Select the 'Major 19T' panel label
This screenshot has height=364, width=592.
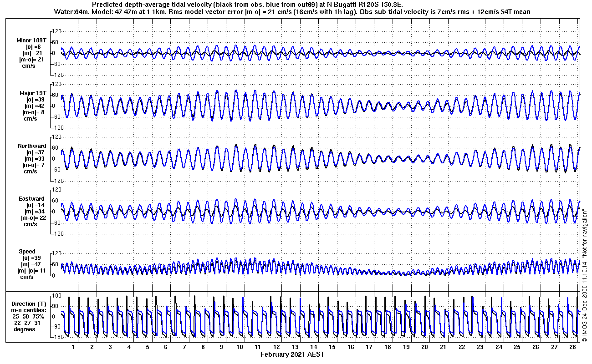32,93
